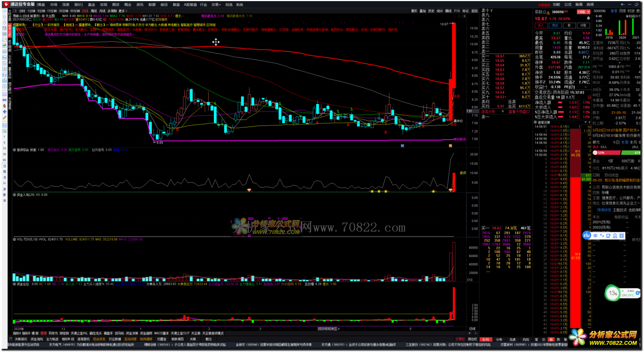Open the 系统 menu
The image size is (644, 352).
(240, 5)
